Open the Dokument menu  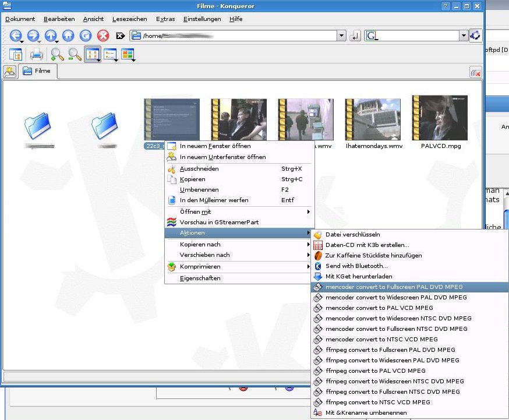click(x=20, y=19)
